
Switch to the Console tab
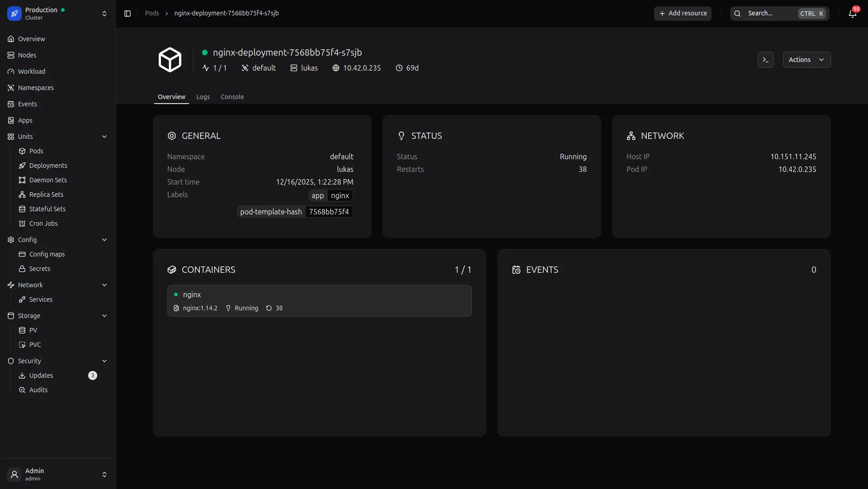pyautogui.click(x=232, y=97)
